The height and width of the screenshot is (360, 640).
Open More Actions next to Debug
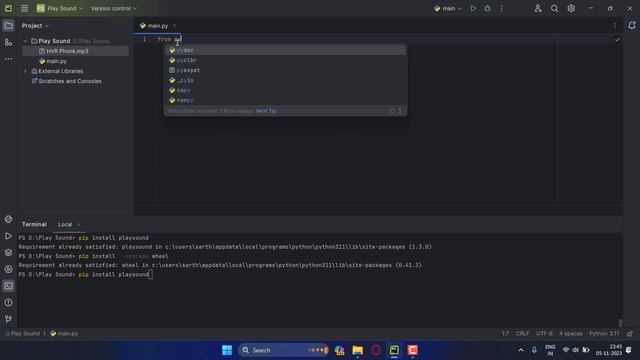coord(502,8)
